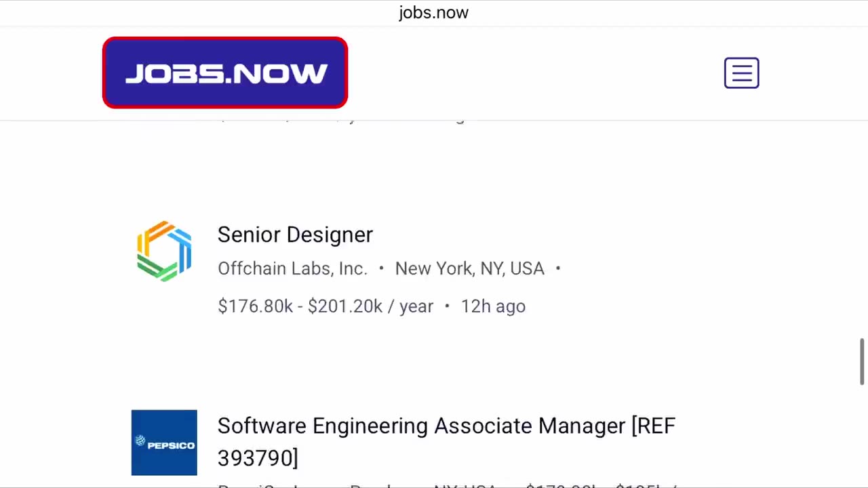Tap the jobs.now address at top
This screenshot has height=488, width=868.
click(433, 13)
